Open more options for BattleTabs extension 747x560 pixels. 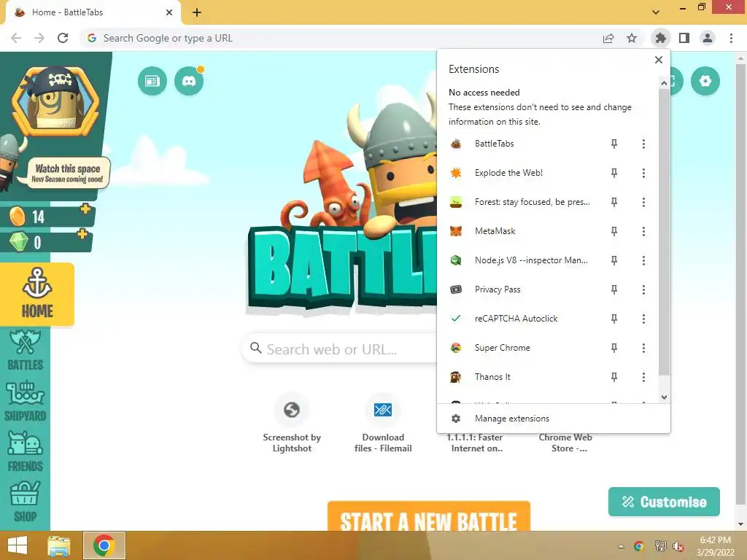[643, 144]
